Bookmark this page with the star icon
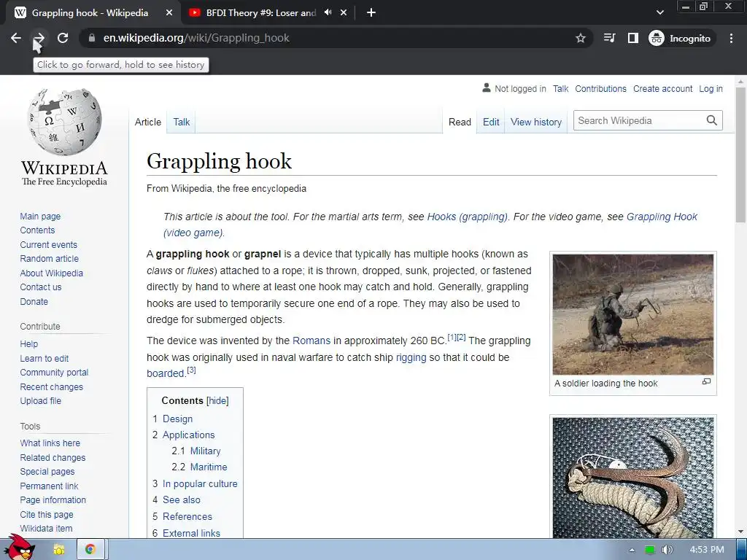Image resolution: width=747 pixels, height=560 pixels. [x=580, y=38]
